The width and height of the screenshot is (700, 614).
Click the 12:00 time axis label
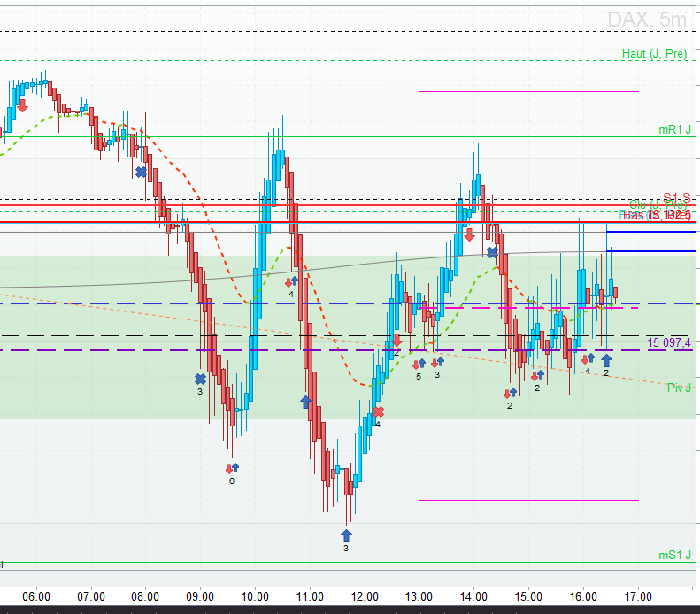click(365, 596)
